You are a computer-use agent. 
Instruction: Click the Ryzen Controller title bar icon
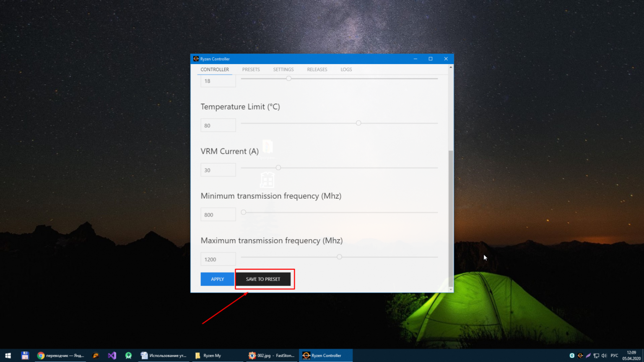[x=196, y=59]
